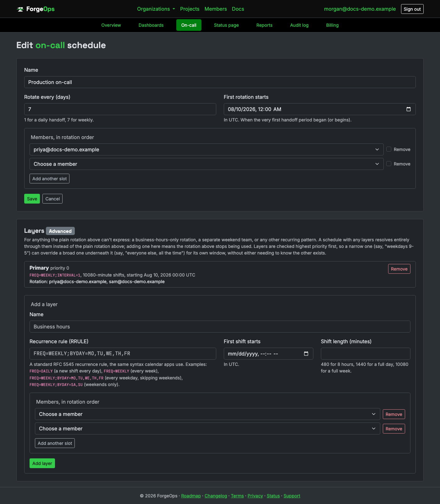The height and width of the screenshot is (504, 440).
Task: Open the Privacy footer link
Action: (255, 496)
